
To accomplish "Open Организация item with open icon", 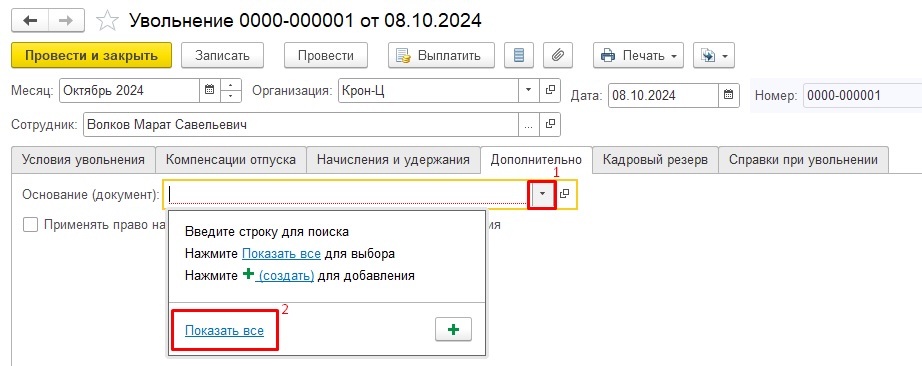I will pos(550,91).
